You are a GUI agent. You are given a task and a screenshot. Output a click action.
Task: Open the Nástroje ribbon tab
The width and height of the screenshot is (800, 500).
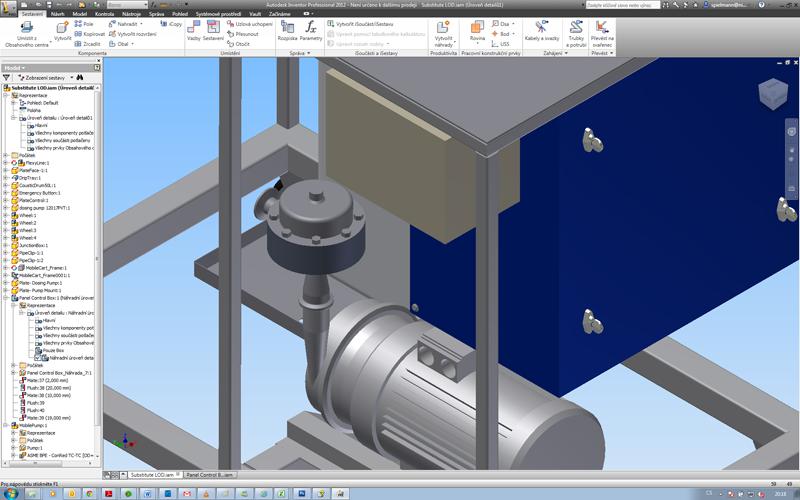click(x=132, y=14)
